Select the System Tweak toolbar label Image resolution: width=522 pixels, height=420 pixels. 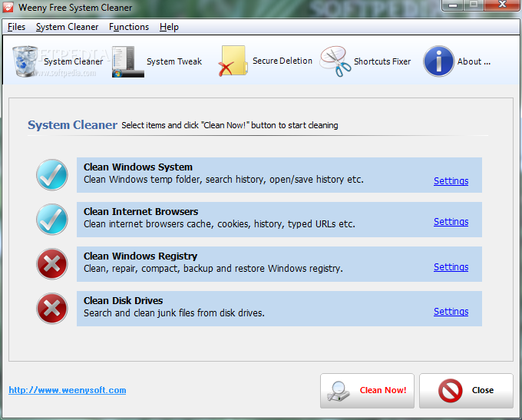174,61
